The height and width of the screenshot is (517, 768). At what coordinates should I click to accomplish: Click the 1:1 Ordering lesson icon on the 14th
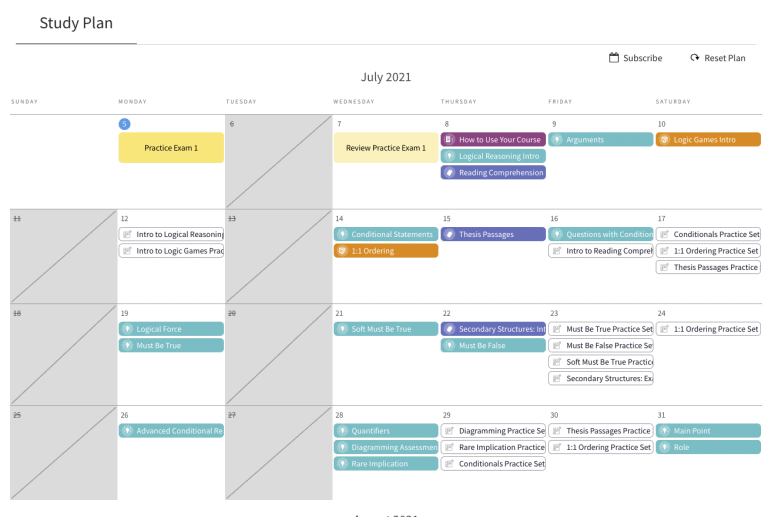343,251
